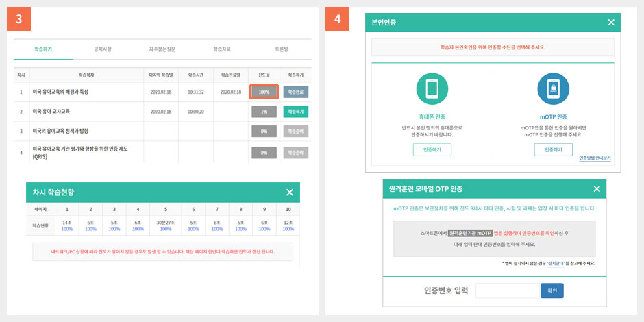Click 인증하기 under 휴대폰 인증
The width and height of the screenshot is (644, 322).
tap(432, 149)
